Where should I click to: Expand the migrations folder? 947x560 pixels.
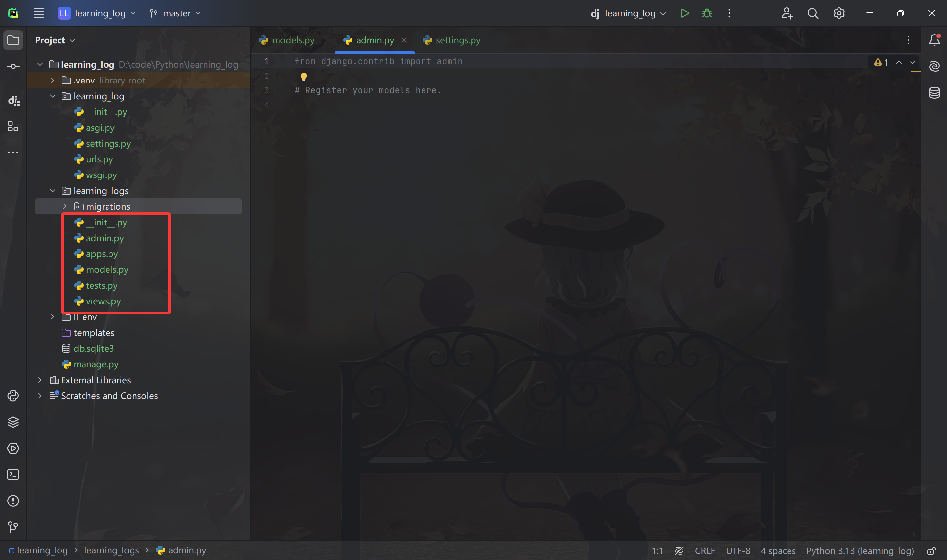click(65, 206)
